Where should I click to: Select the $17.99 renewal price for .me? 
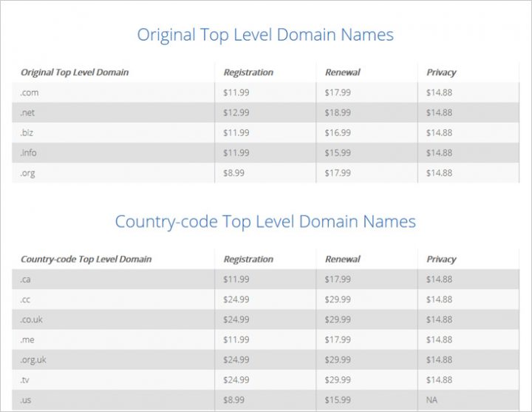(338, 340)
